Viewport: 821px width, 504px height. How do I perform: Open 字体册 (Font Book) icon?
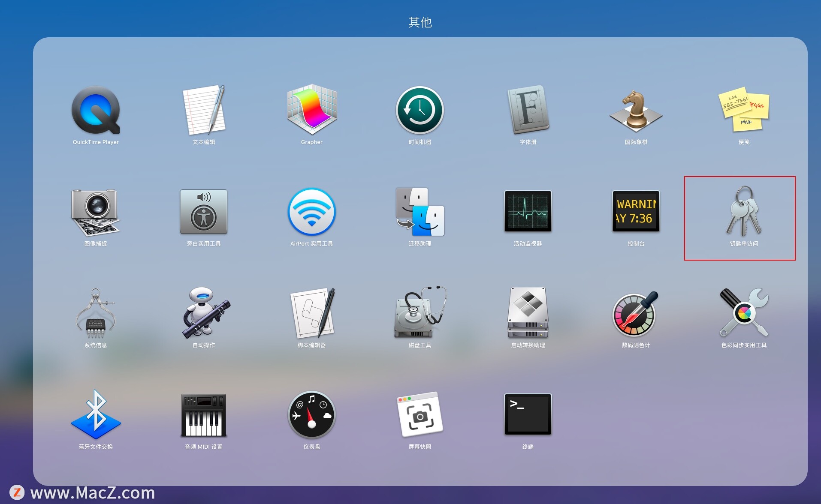[x=528, y=110]
